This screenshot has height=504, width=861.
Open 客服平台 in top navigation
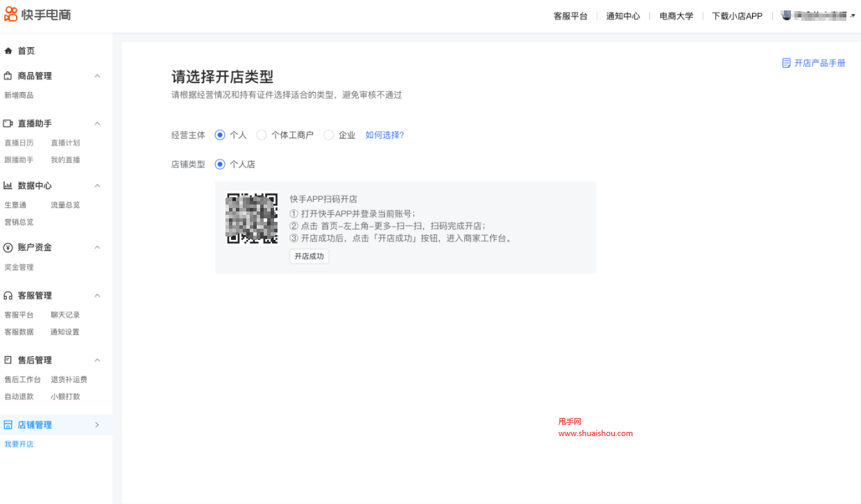point(570,16)
